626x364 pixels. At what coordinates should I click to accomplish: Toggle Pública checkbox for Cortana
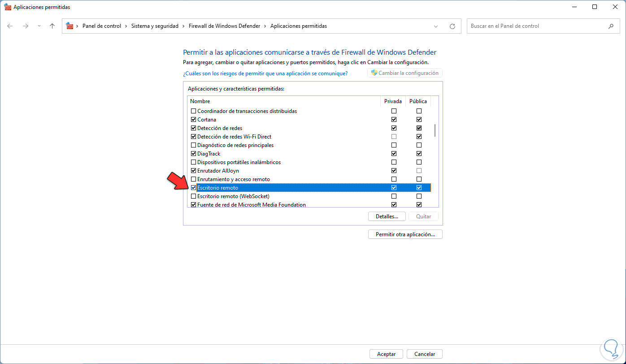pos(419,120)
